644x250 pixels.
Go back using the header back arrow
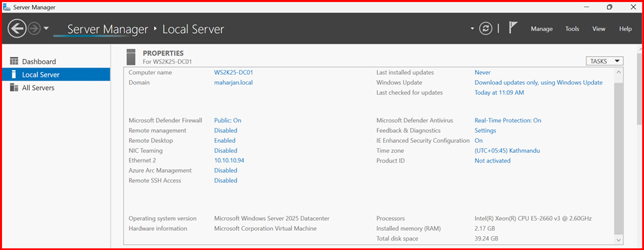click(x=17, y=28)
